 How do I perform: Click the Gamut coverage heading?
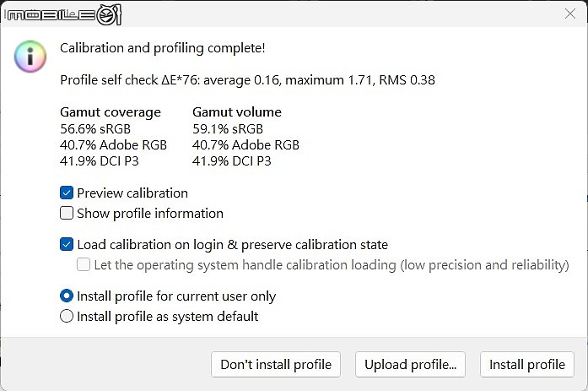point(111,112)
